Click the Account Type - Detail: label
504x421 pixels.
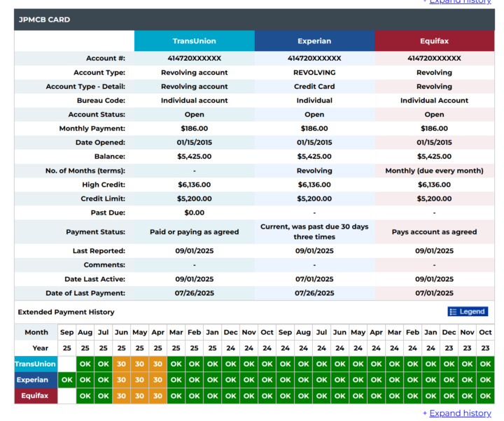[85, 87]
